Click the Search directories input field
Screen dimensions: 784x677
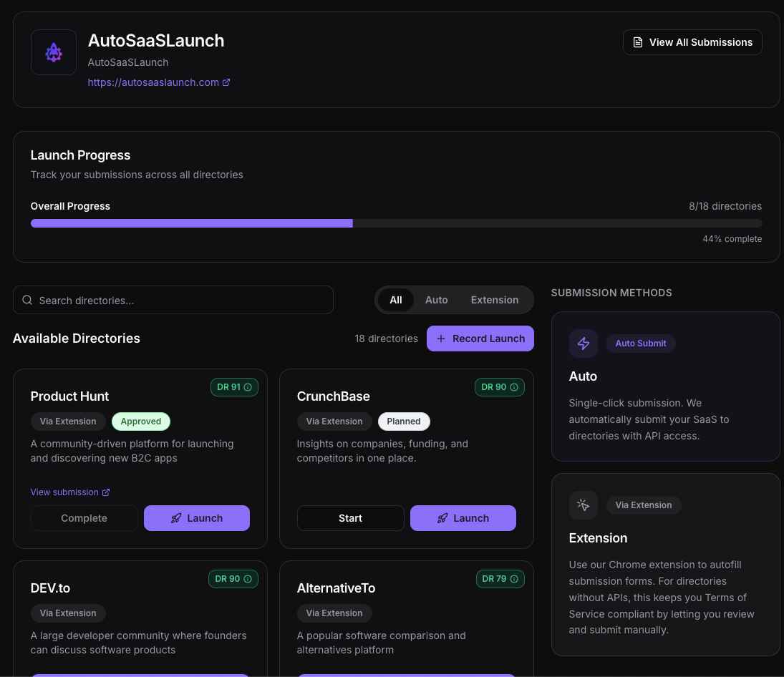pos(172,299)
